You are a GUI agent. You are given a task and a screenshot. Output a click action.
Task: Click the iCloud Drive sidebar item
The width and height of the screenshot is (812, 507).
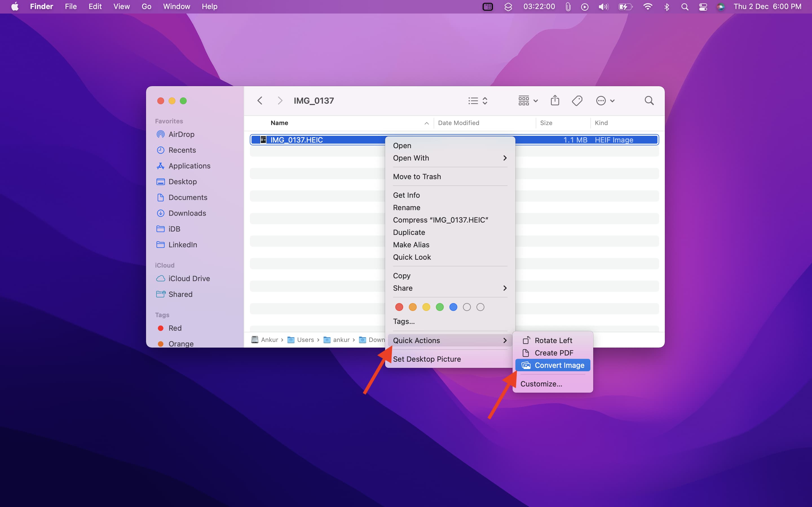[189, 278]
